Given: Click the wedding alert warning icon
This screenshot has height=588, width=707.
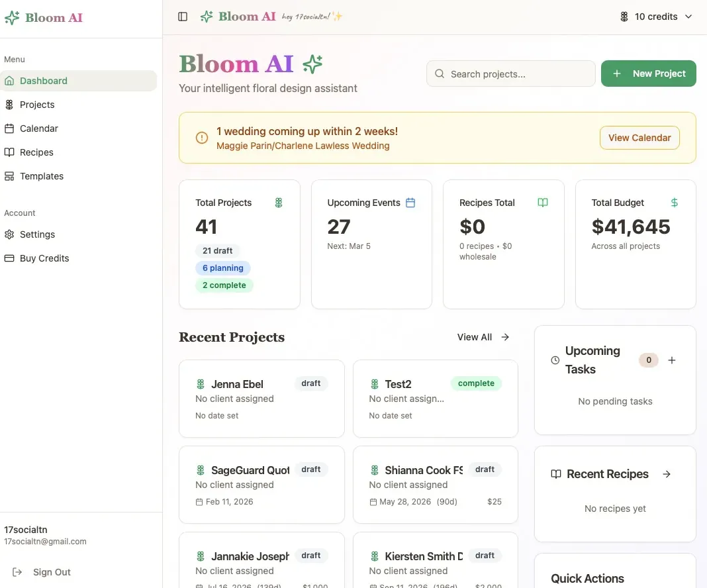Looking at the screenshot, I should click(x=201, y=138).
